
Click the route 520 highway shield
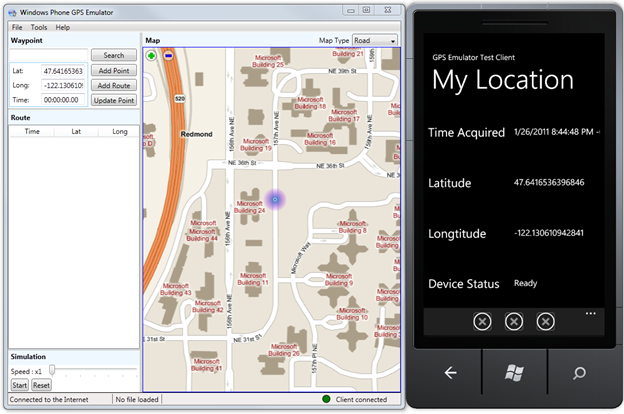point(180,98)
